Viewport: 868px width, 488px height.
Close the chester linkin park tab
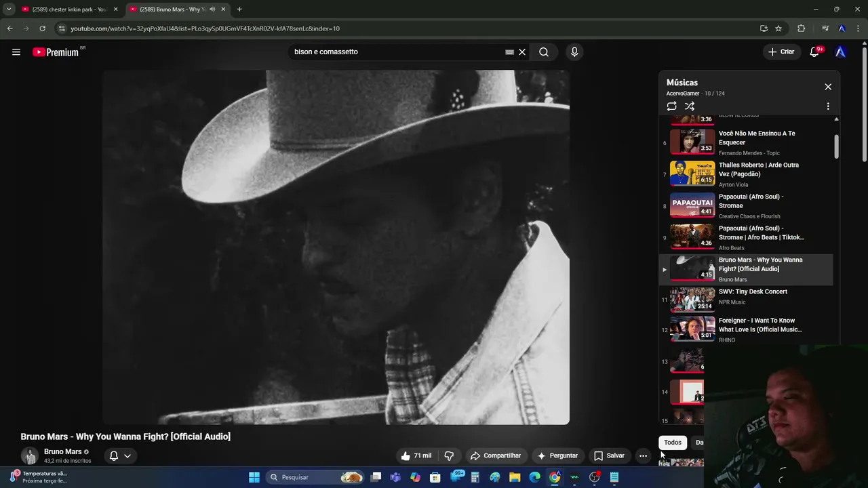(115, 9)
